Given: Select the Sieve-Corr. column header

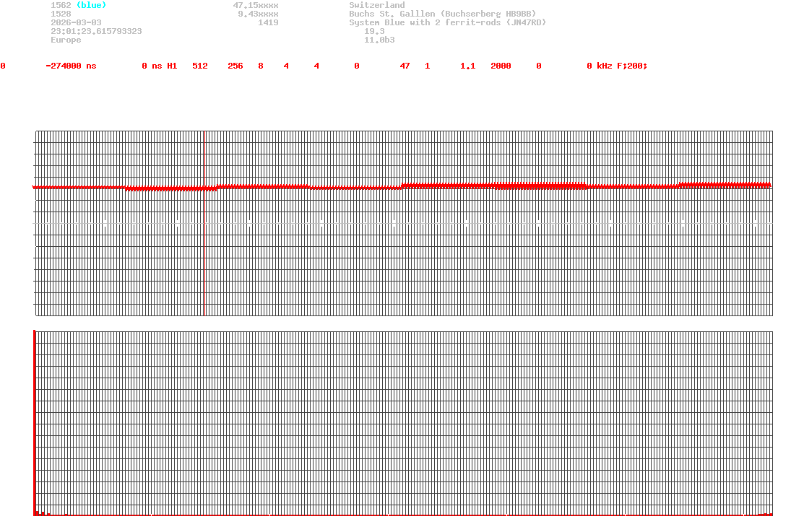Looking at the screenshot, I should 68,57.
